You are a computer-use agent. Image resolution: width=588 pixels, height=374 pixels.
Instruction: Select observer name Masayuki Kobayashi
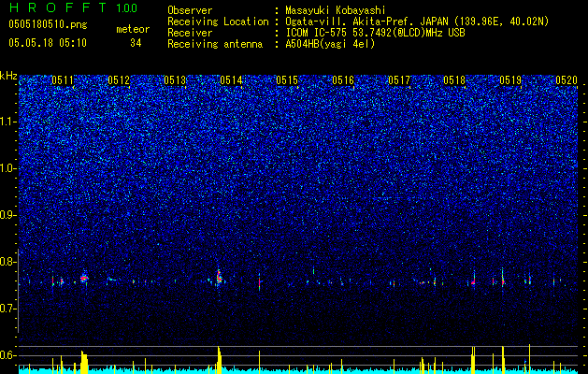pyautogui.click(x=336, y=11)
